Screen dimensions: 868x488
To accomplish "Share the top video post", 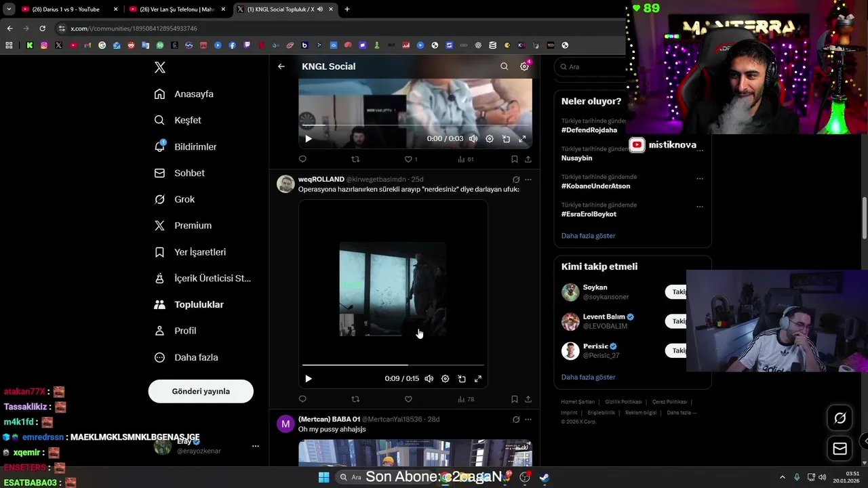I will [x=528, y=159].
